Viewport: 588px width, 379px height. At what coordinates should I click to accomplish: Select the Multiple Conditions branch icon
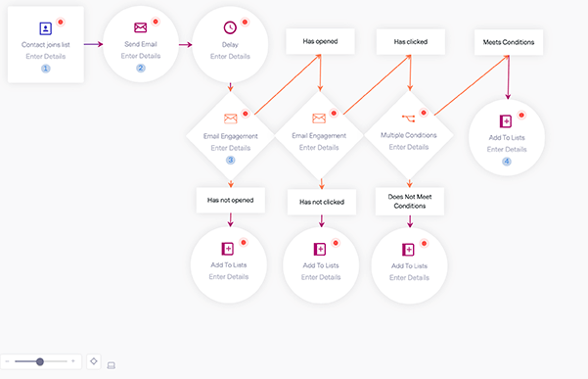[x=408, y=118]
